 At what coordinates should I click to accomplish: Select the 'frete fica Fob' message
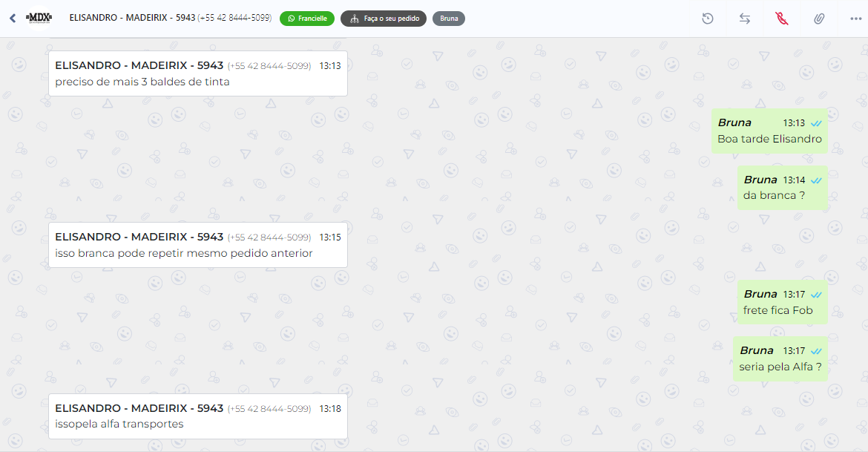[x=782, y=302]
